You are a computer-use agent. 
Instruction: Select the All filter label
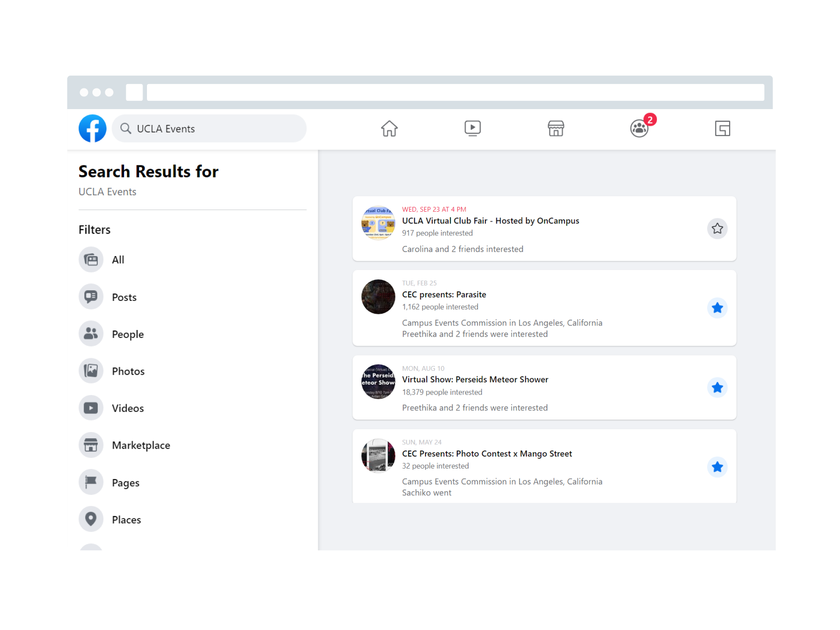pyautogui.click(x=118, y=260)
